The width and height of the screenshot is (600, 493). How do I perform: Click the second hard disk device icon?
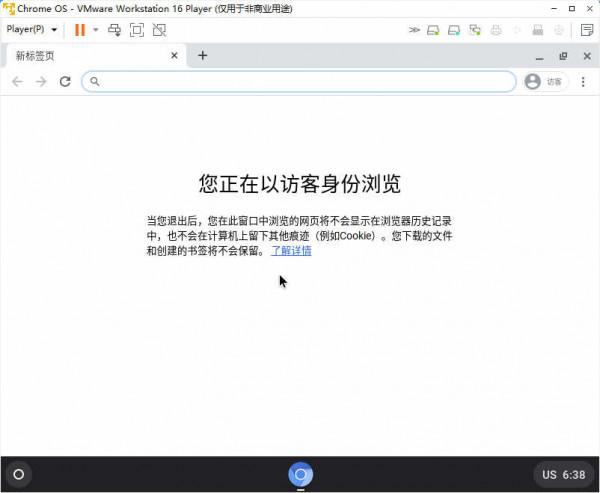pos(454,30)
